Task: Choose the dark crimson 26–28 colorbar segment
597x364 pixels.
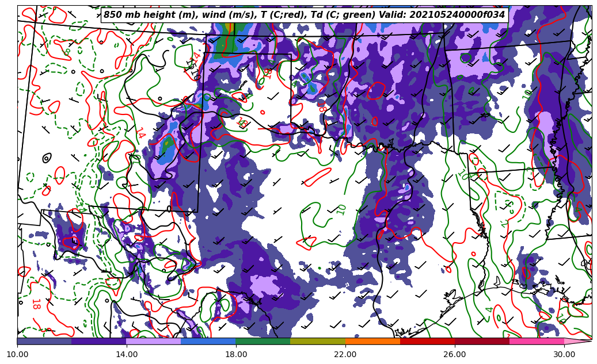Action: click(x=482, y=341)
